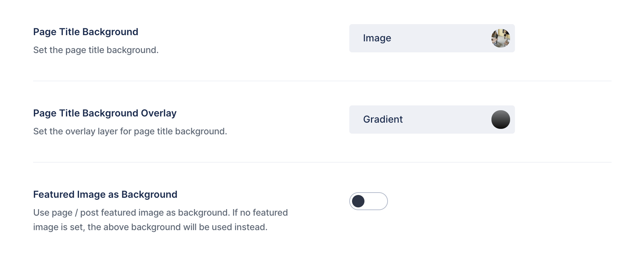Enable Featured Image as Background toggle
Image resolution: width=644 pixels, height=257 pixels.
pos(368,201)
